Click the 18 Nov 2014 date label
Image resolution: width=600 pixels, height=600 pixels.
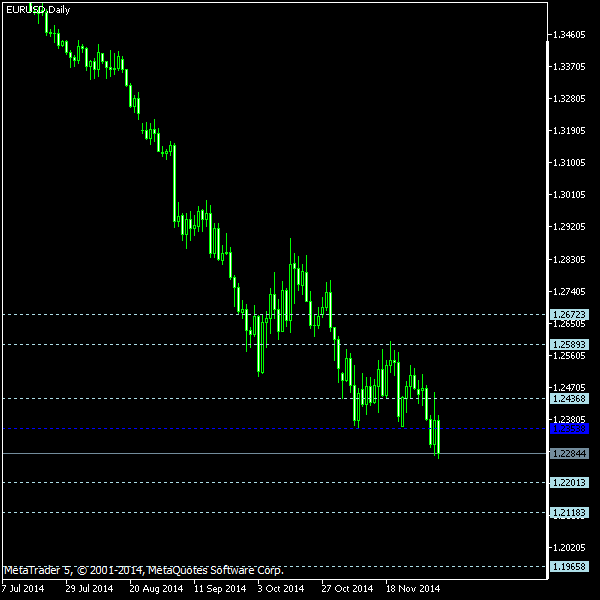click(413, 589)
